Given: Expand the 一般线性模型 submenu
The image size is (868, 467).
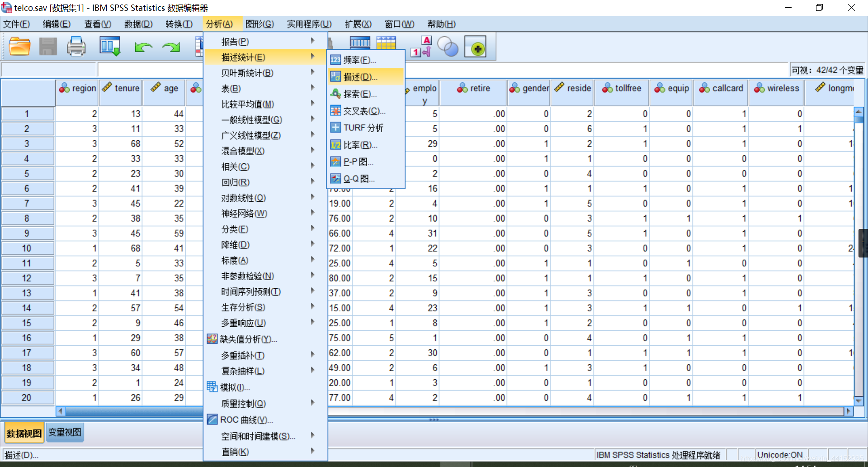Looking at the screenshot, I should [265, 120].
